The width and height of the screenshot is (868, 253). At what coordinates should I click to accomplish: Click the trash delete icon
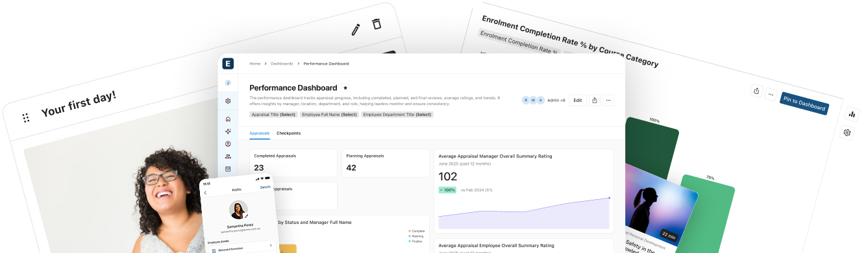pos(376,24)
